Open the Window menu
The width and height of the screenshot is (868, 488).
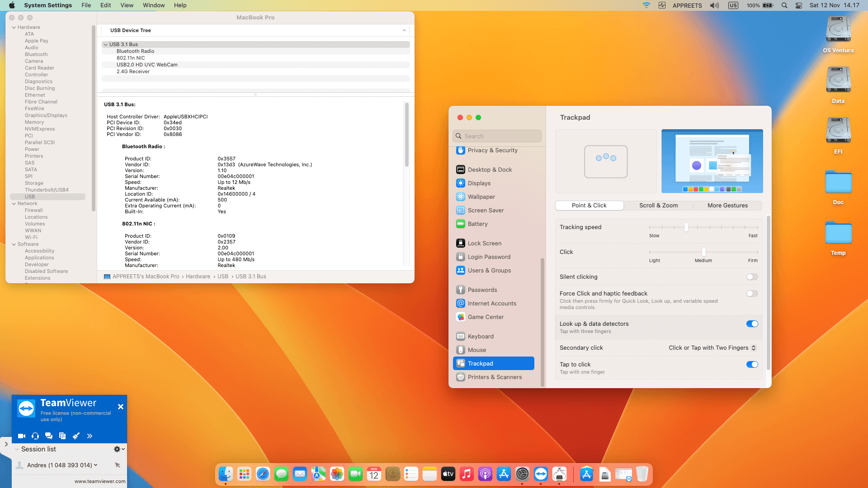click(x=154, y=5)
